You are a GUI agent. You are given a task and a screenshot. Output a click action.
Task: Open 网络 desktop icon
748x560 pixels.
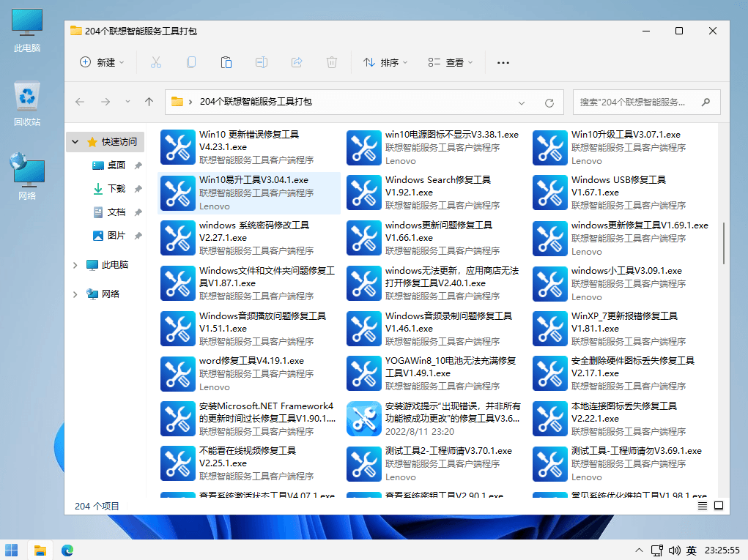tap(26, 176)
